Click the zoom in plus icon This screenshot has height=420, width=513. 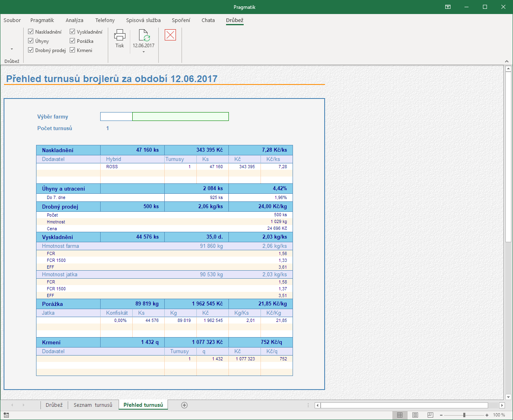pos(487,415)
